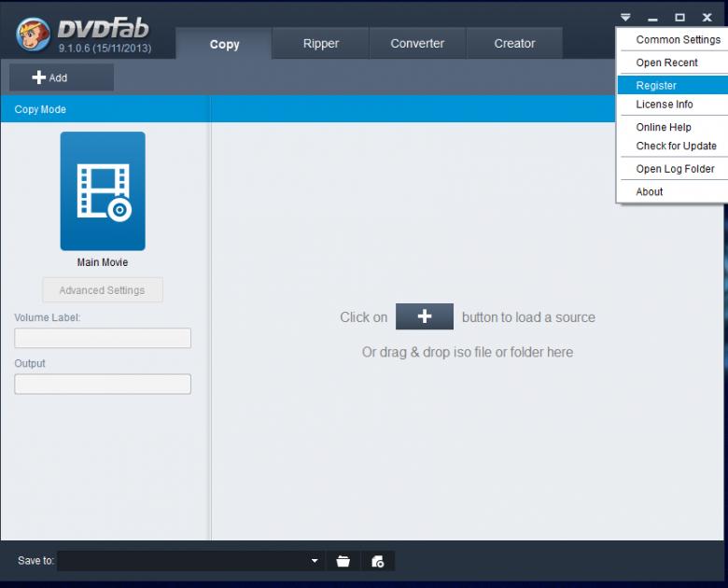Click the version text 9.1.0.6 (15/11/2013)

click(x=105, y=48)
